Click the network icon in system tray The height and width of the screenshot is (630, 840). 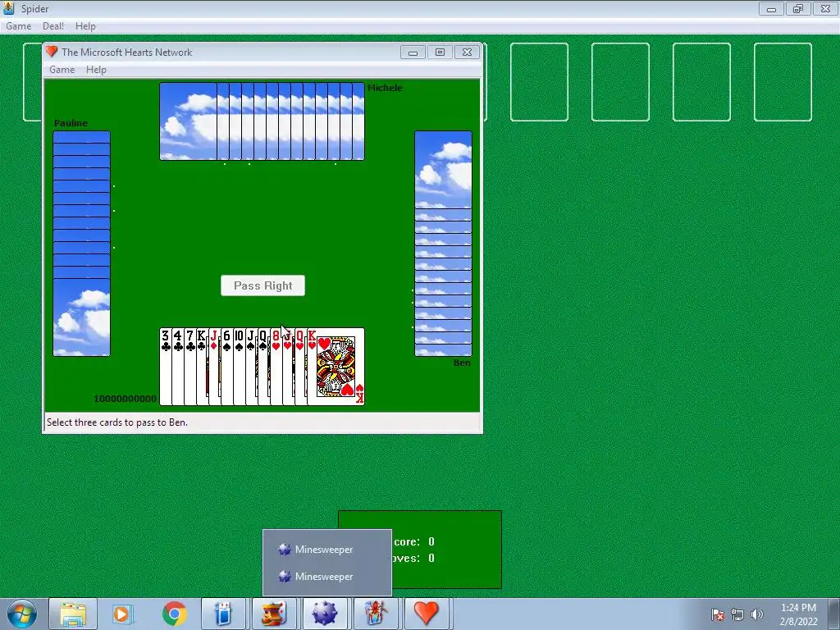pos(737,614)
